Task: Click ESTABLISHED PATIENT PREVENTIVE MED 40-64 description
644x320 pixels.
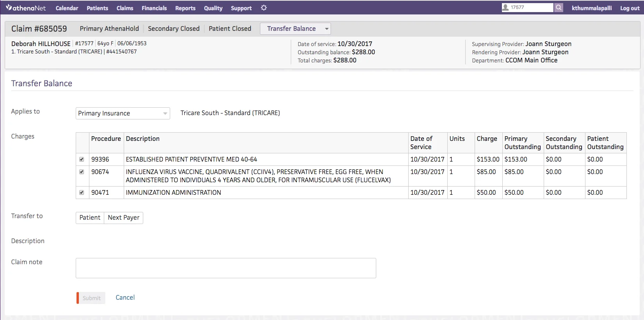Action: (x=191, y=159)
